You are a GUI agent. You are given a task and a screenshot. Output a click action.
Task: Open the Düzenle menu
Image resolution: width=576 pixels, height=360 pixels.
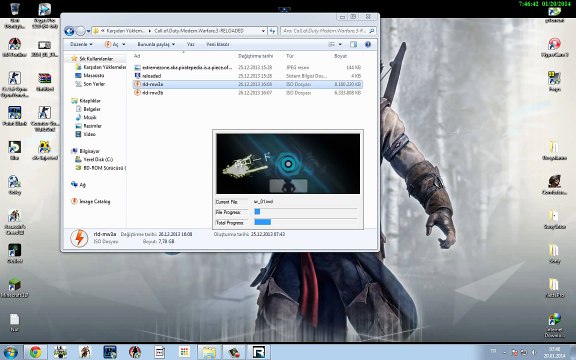pyautogui.click(x=81, y=44)
